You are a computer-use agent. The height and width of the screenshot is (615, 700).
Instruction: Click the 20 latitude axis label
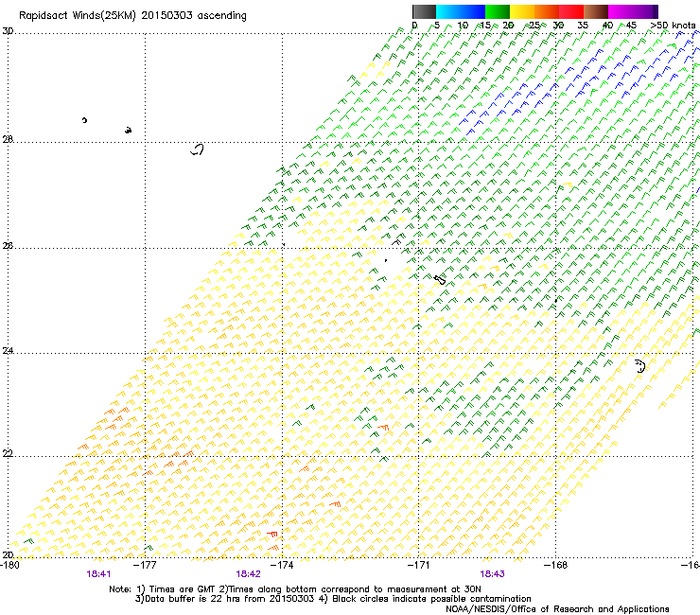[8, 554]
